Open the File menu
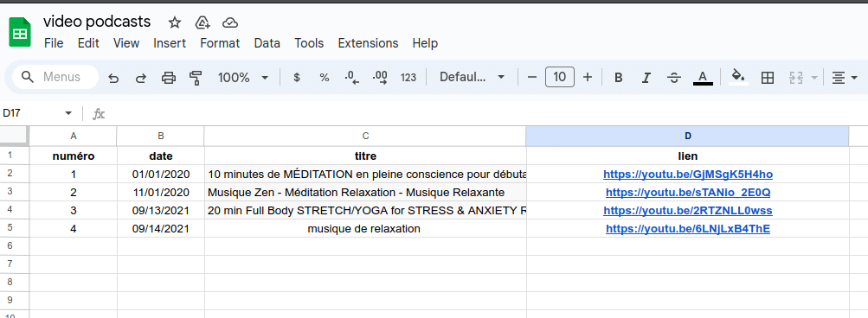868x318 pixels. tap(54, 43)
